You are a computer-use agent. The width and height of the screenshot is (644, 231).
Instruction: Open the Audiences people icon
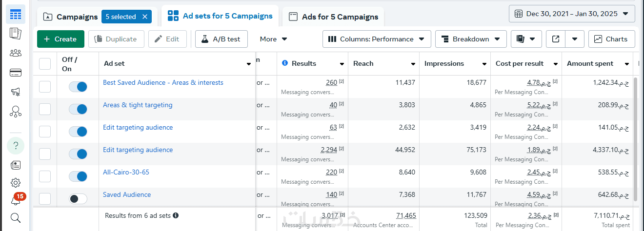[16, 53]
